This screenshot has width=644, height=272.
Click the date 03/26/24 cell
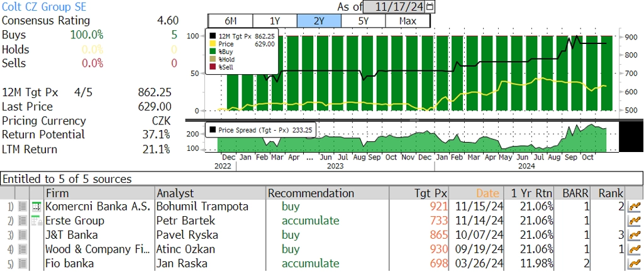tap(480, 263)
